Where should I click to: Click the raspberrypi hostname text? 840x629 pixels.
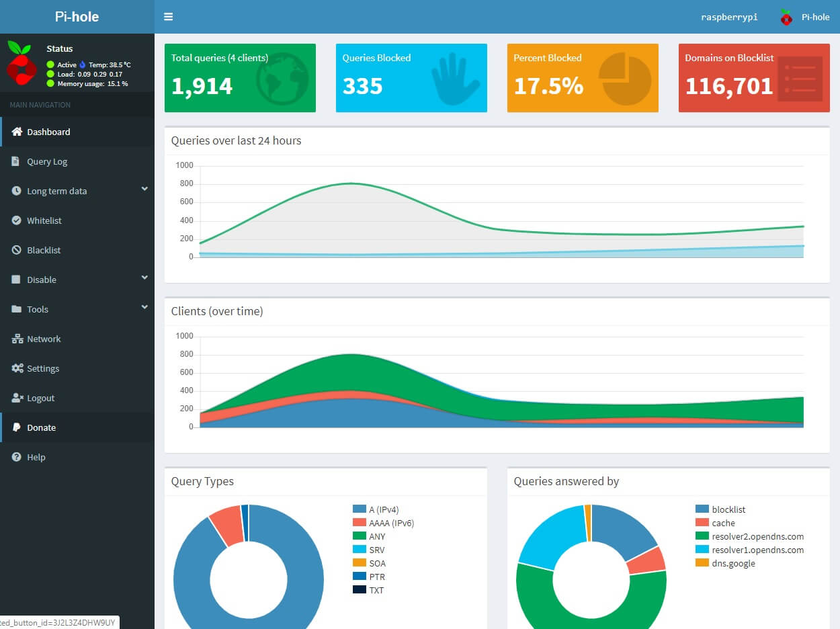(729, 17)
